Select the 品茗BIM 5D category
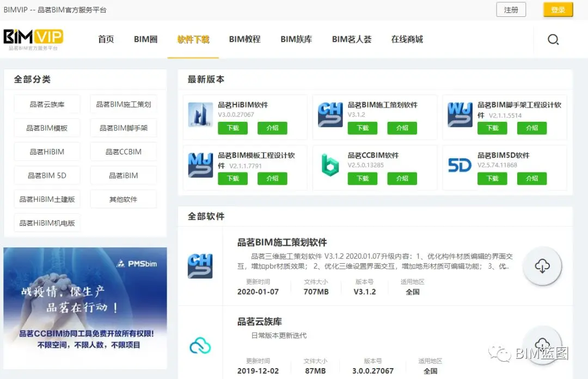The height and width of the screenshot is (379, 588). tap(47, 175)
